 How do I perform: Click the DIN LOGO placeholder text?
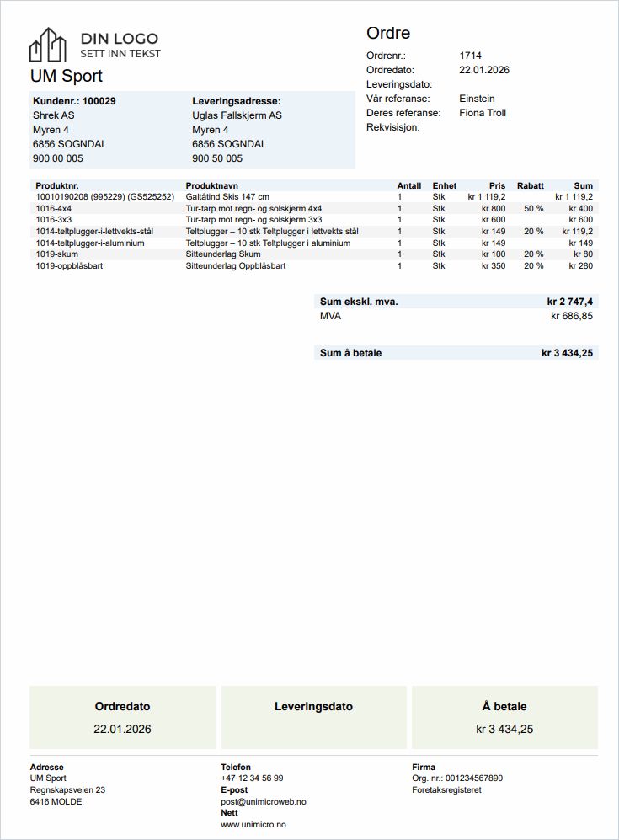[x=119, y=39]
